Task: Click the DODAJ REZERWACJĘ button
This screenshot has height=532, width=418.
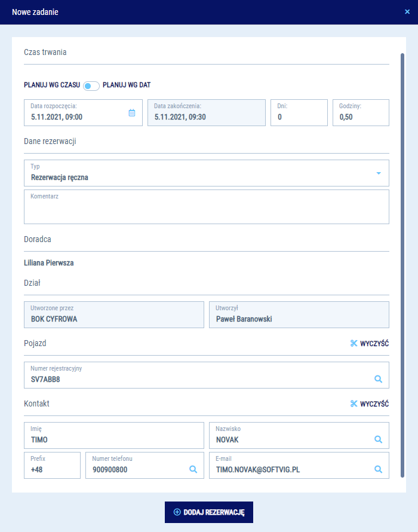Action: pos(209,512)
